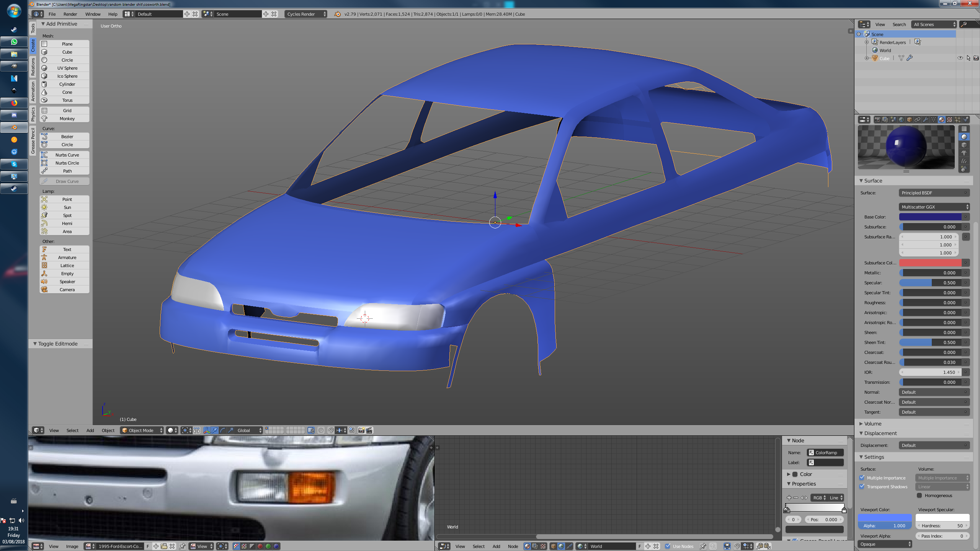Add a Sun lamp
Viewport: 980px width, 551px height.
pyautogui.click(x=67, y=207)
